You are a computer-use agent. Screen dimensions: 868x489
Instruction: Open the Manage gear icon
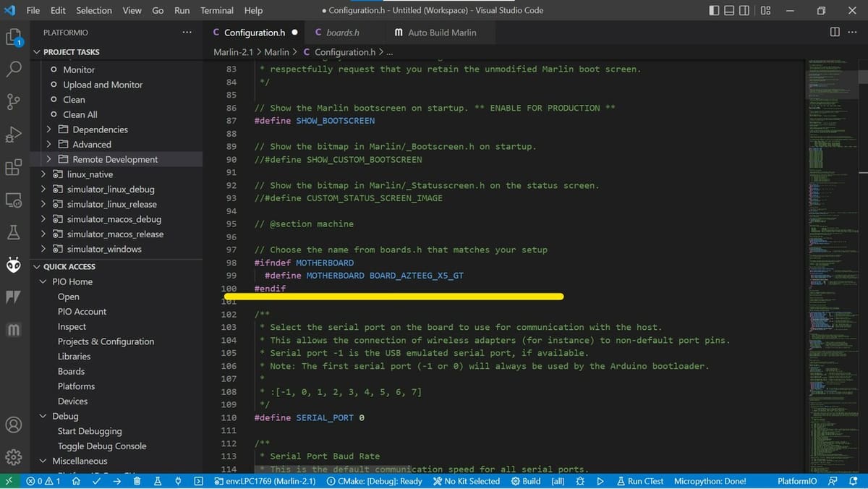[x=13, y=457]
